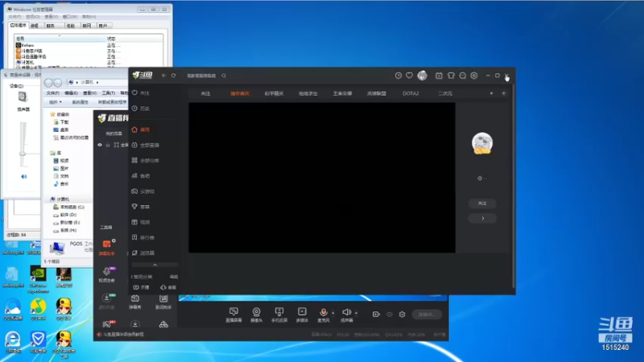Image resolution: width=644 pixels, height=362 pixels.
Task: Open 视频连麦 tool in companion panel
Action: click(107, 274)
